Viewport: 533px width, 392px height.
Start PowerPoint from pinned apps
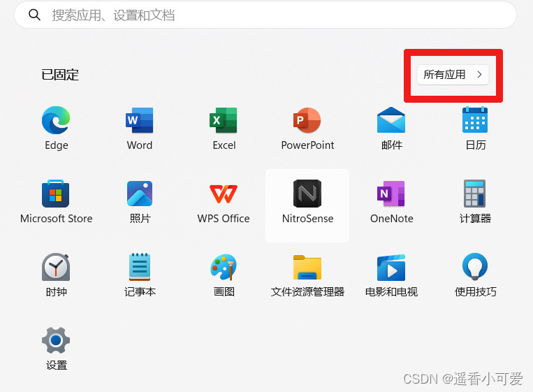tap(307, 120)
